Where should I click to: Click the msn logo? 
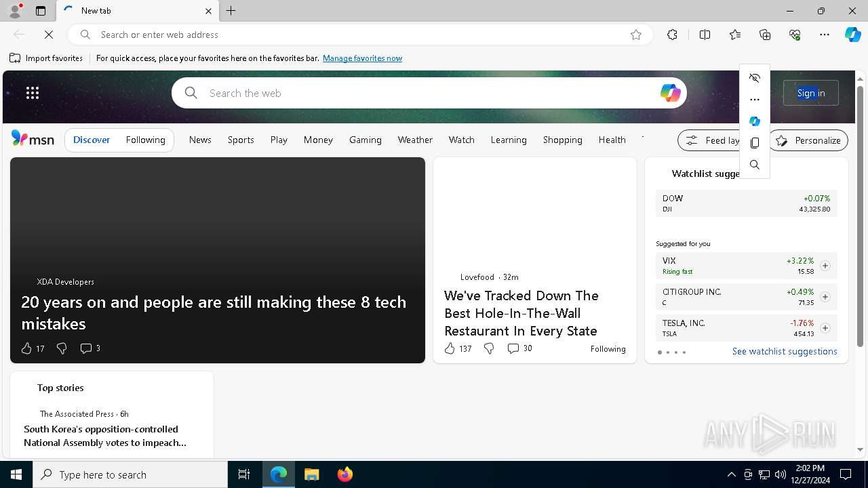[33, 139]
